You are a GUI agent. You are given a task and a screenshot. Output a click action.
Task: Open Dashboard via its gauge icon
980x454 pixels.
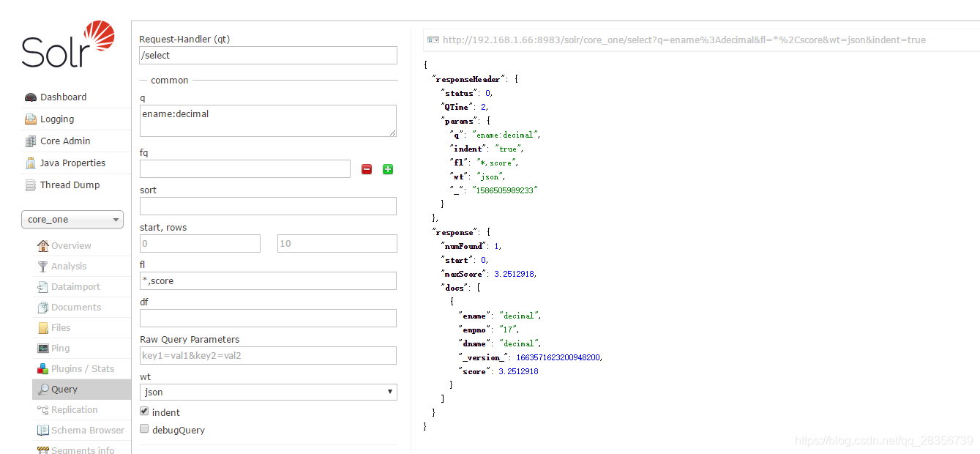(30, 97)
